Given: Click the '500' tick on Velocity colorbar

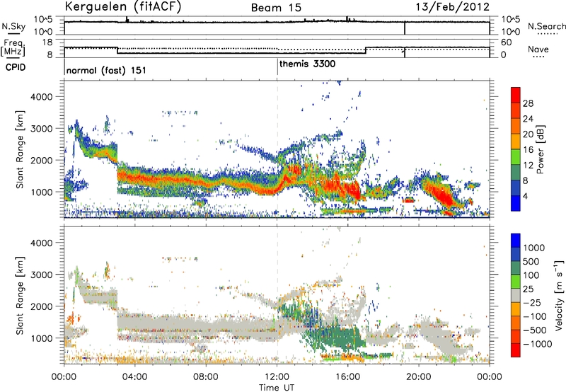Looking at the screenshot, I should [x=531, y=261].
